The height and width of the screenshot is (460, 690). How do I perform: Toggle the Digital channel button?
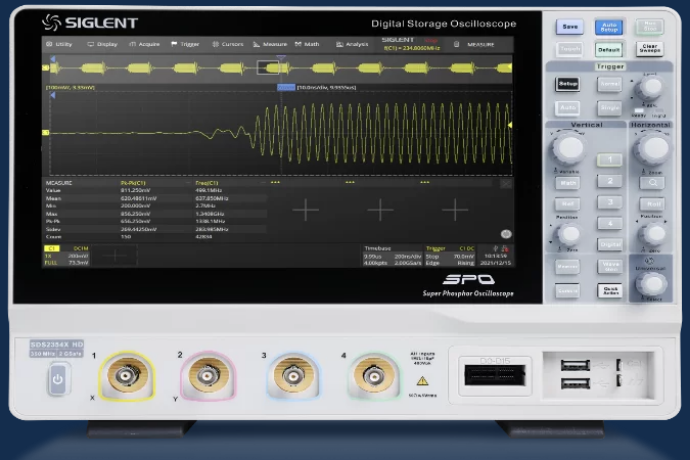click(609, 243)
